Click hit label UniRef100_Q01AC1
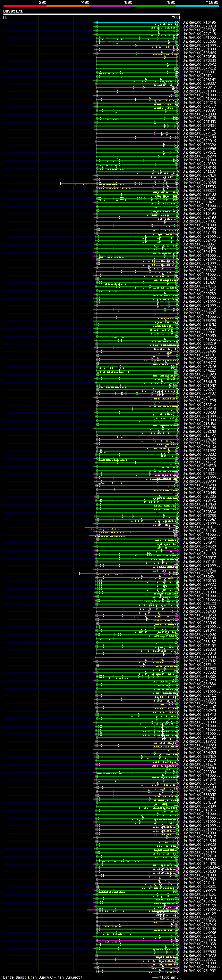Image resolution: width=222 pixels, height=980 pixels. (199, 527)
